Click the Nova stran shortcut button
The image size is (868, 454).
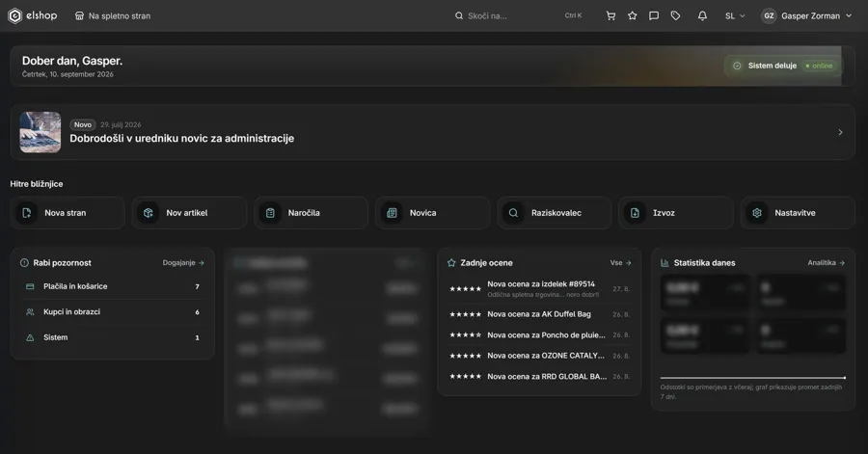(x=68, y=213)
